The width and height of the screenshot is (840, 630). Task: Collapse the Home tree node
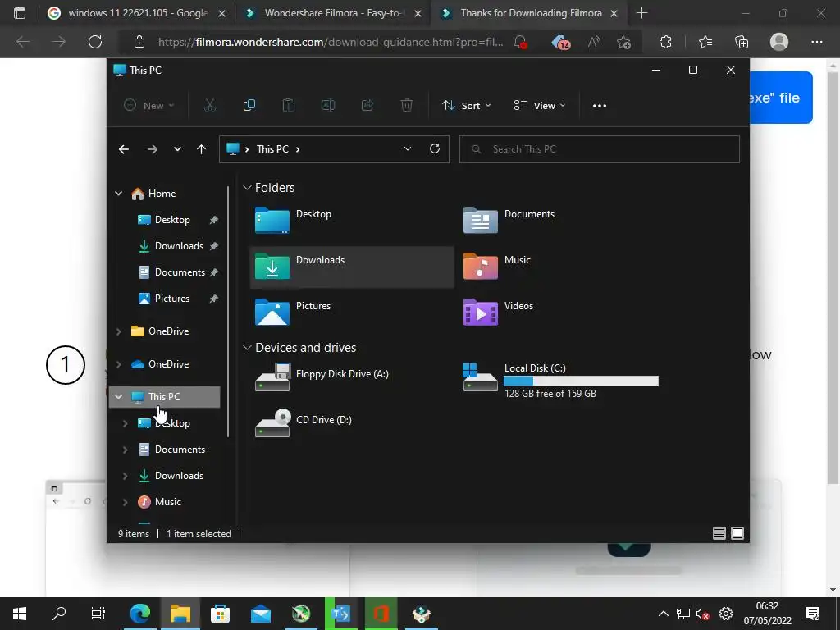[x=118, y=194]
